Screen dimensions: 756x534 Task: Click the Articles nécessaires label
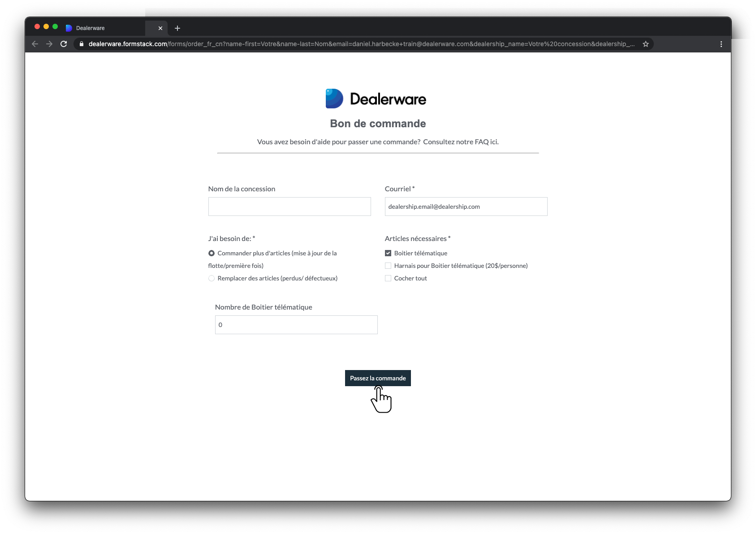418,239
